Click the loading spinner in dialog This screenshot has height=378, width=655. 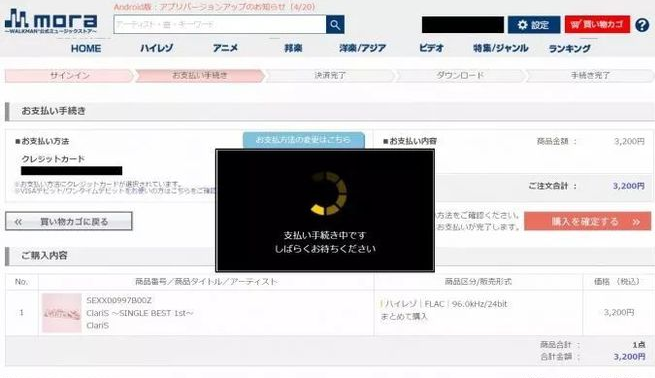click(328, 193)
